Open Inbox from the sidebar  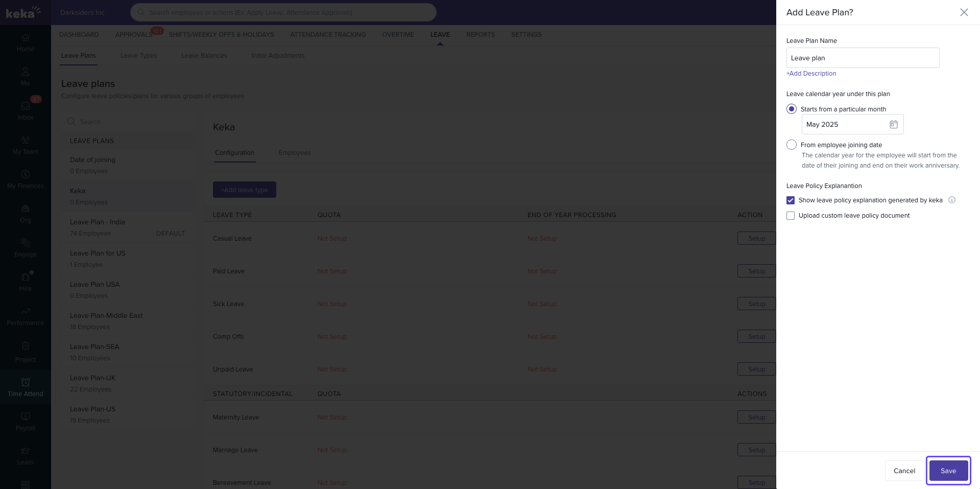click(x=26, y=110)
